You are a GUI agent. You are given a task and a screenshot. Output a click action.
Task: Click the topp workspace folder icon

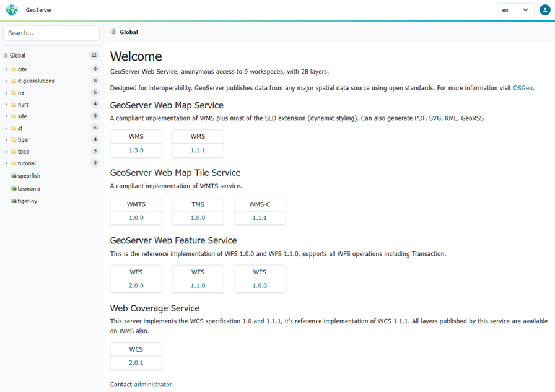[x=13, y=152]
